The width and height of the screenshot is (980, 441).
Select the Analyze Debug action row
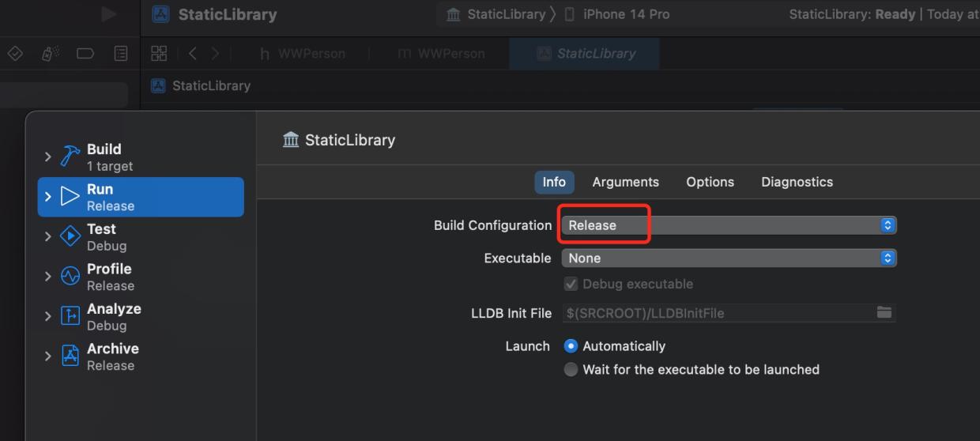[141, 316]
